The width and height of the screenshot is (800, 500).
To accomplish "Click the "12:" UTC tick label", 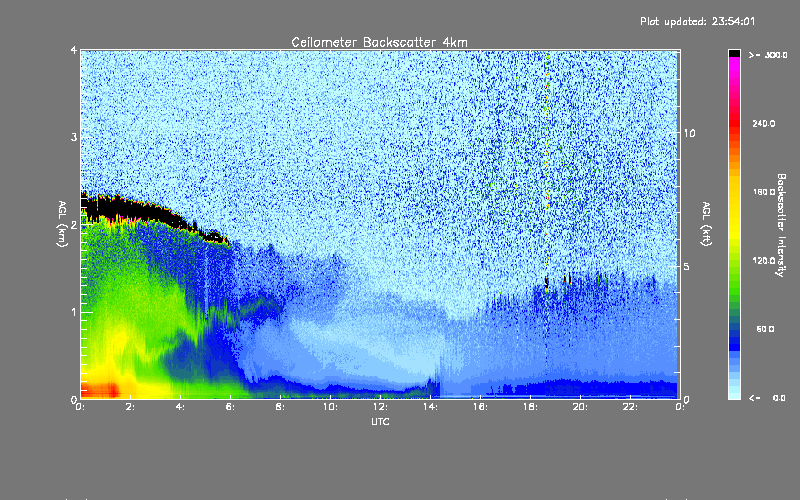I will click(380, 407).
